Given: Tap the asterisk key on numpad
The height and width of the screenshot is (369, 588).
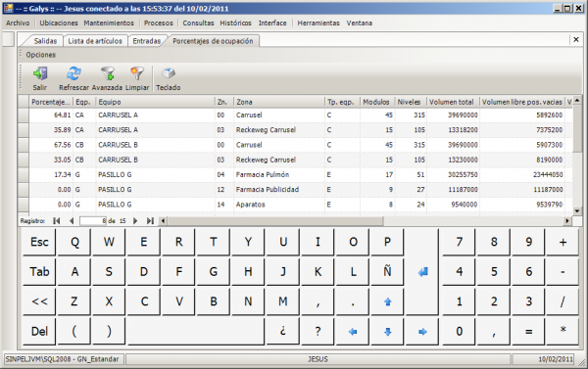Looking at the screenshot, I should pos(563,331).
